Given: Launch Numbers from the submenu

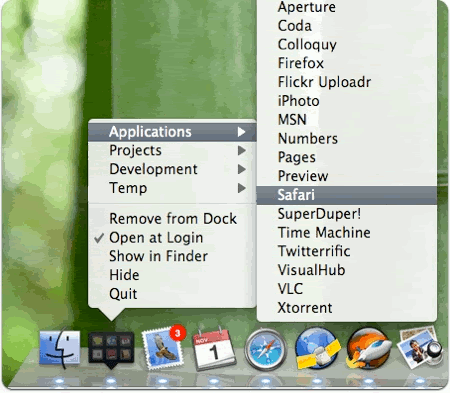Looking at the screenshot, I should pos(347,139).
